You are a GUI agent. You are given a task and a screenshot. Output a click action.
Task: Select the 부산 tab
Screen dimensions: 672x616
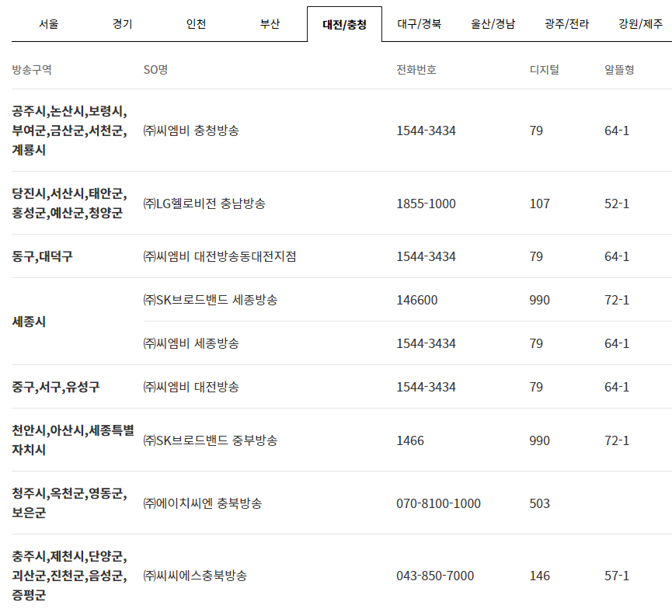pyautogui.click(x=270, y=24)
